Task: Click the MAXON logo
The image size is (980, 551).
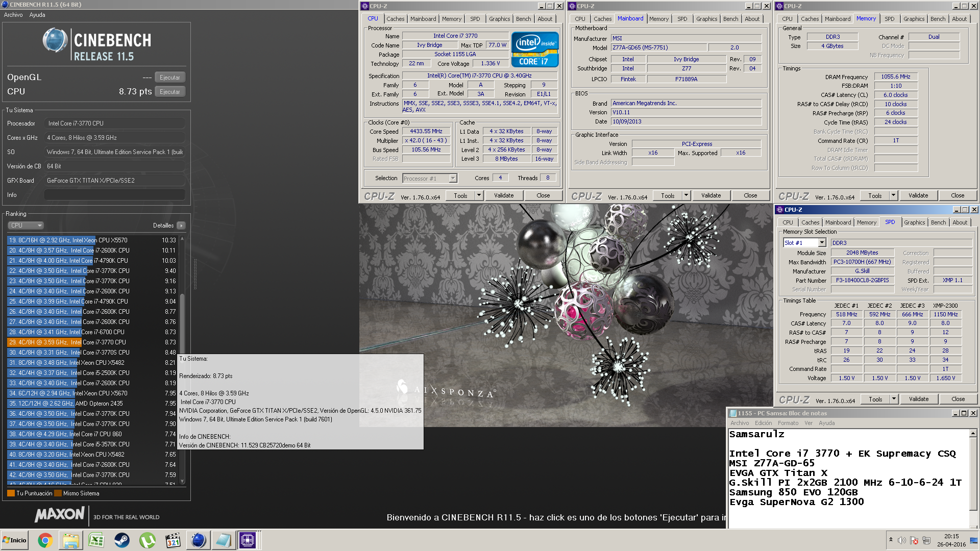Action: 60,514
